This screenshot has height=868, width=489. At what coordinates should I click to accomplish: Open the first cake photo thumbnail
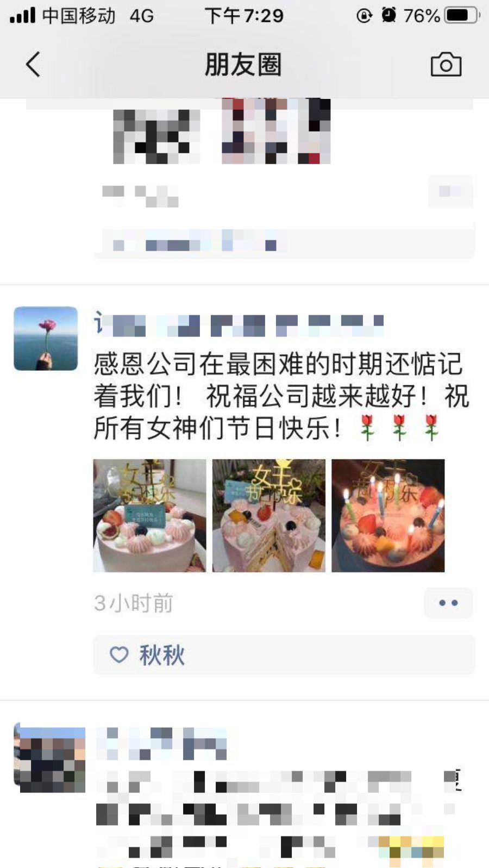[149, 515]
